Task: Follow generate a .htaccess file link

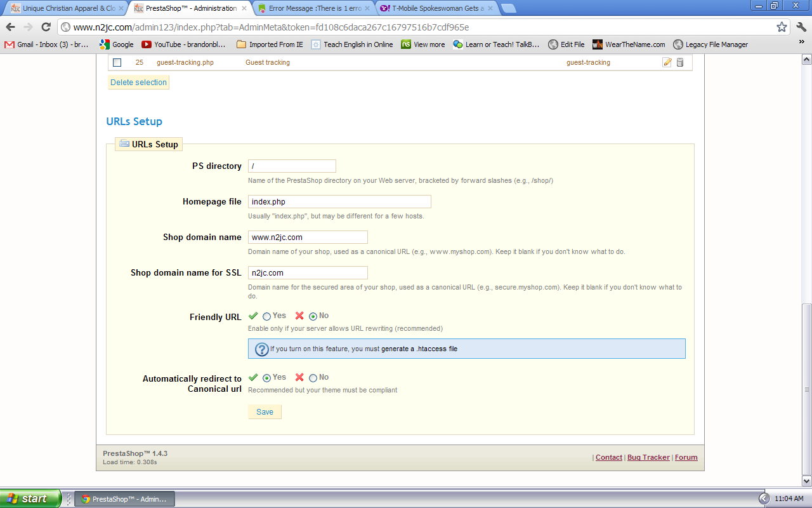Action: 419,349
